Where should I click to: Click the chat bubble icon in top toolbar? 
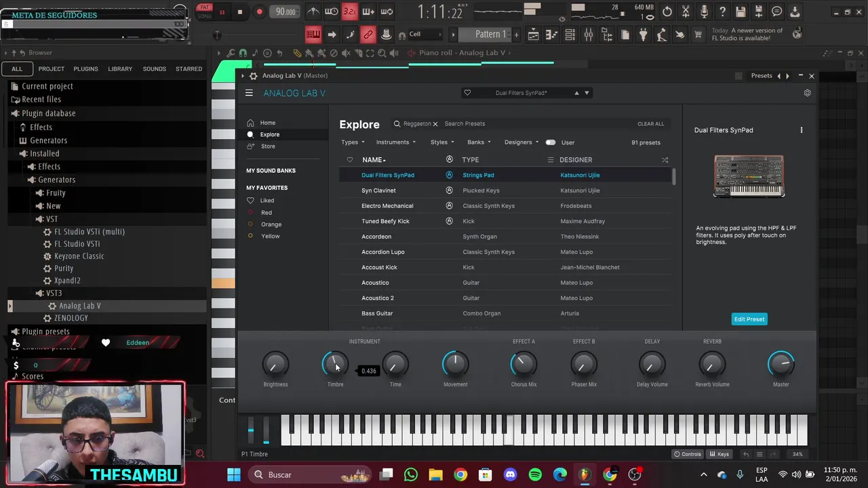pyautogui.click(x=777, y=12)
